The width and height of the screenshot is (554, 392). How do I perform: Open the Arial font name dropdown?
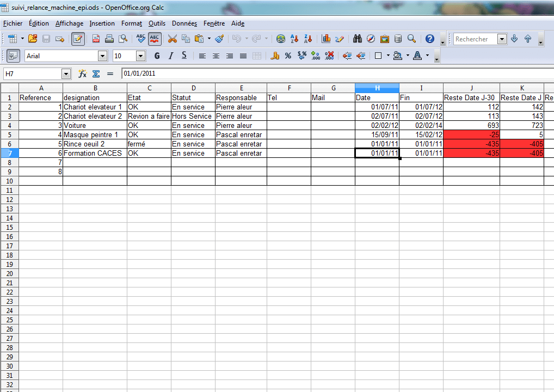pos(103,56)
